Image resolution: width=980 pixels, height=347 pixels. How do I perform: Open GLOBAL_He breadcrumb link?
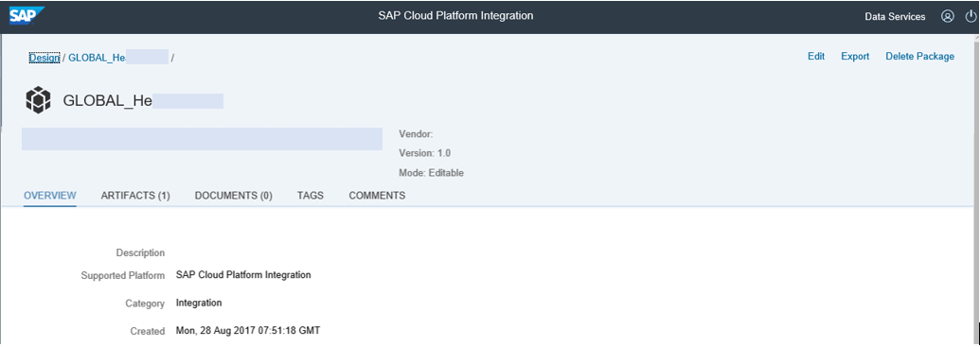pos(98,58)
